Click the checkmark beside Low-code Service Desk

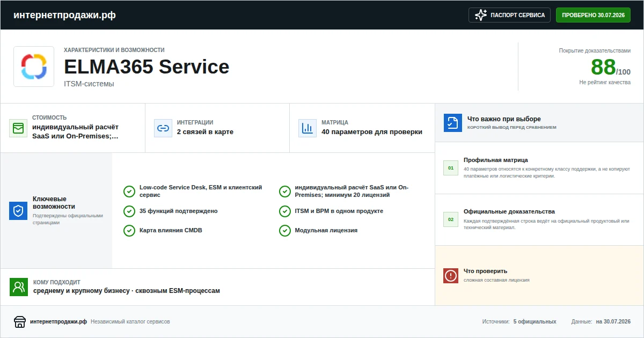click(x=129, y=192)
